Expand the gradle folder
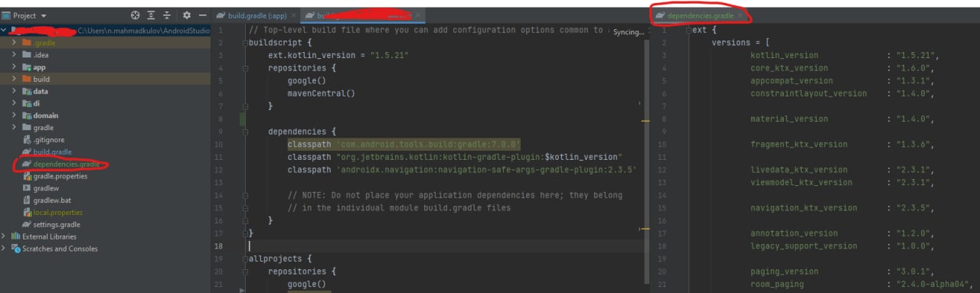Screen dimensions: 980x293 click(14, 128)
